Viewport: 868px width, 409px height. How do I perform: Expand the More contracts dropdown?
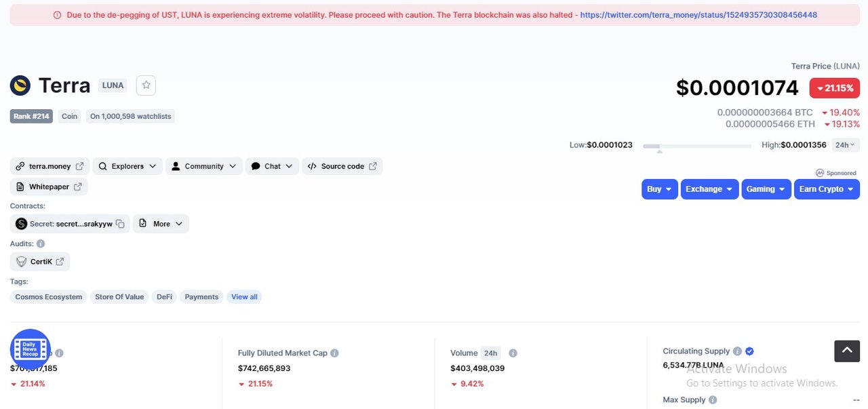point(161,224)
